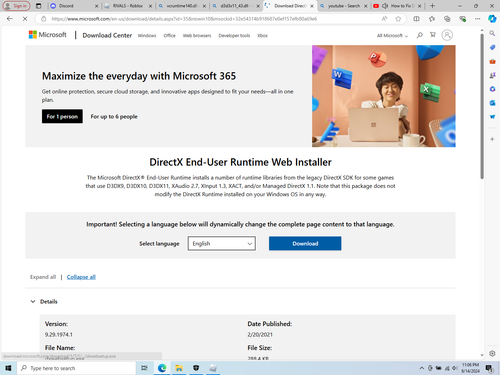Click For 1 person button
Image resolution: width=500 pixels, height=375 pixels.
(62, 116)
